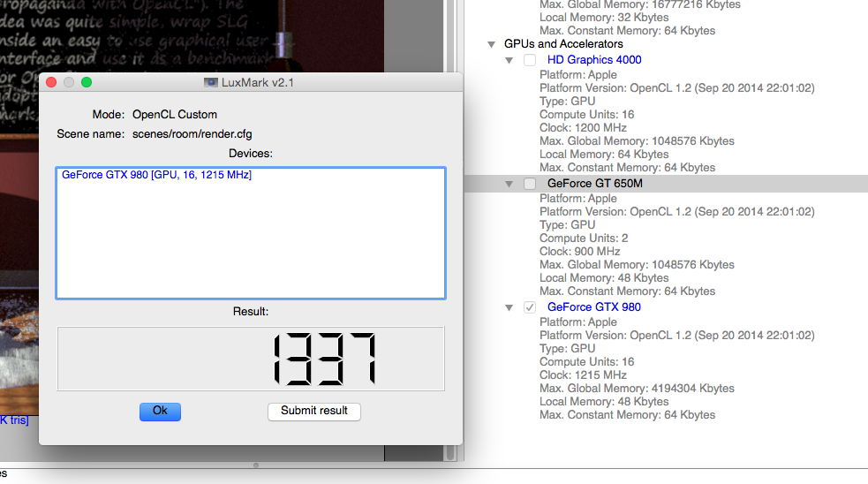Viewport: 868px width, 484px height.
Task: Select GeForce GTX 980 entry in Devices list
Action: (156, 175)
